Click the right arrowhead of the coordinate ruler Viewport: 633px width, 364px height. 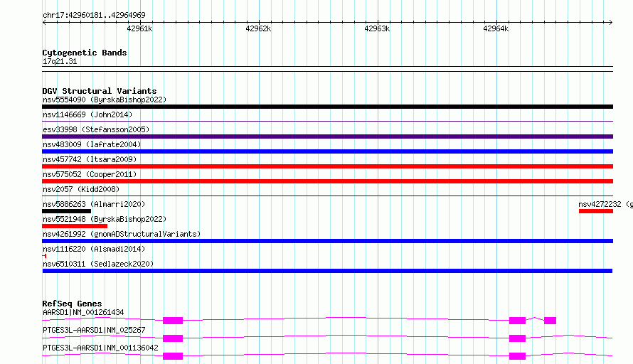[x=611, y=22]
